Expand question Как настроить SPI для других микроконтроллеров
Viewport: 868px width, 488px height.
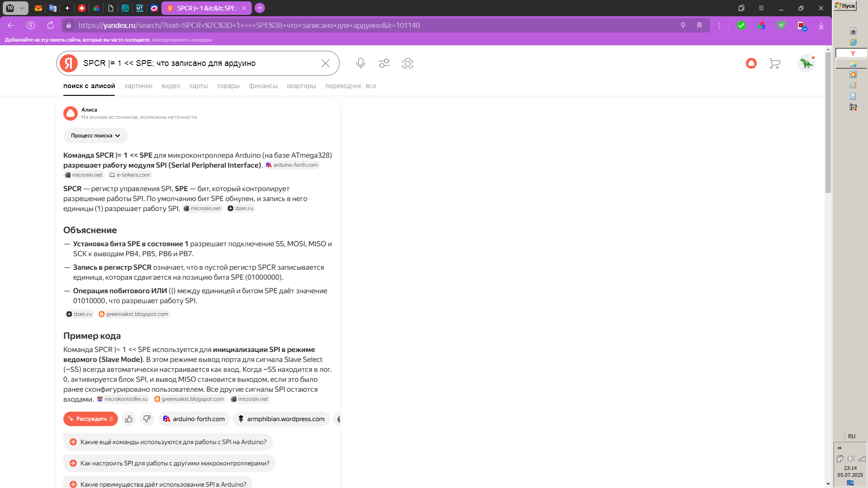click(x=170, y=463)
